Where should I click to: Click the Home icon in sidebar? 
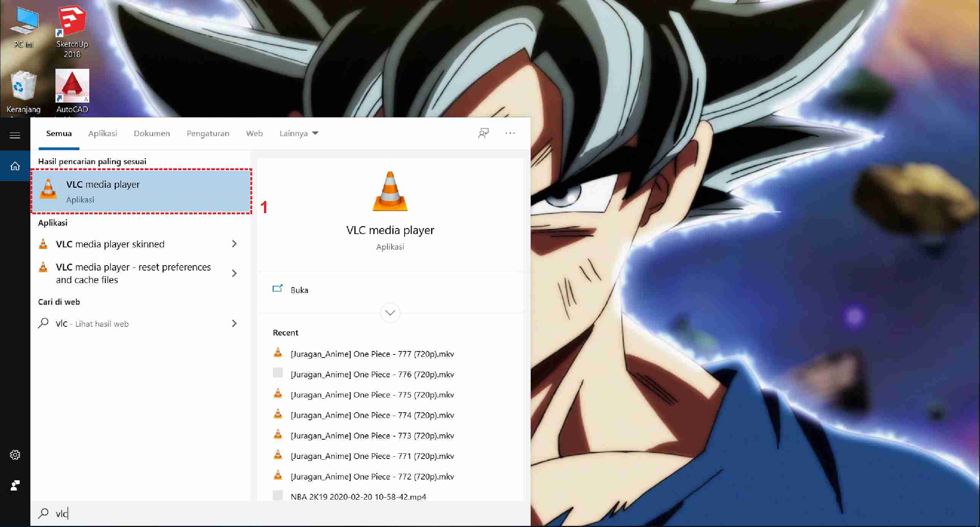tap(15, 166)
